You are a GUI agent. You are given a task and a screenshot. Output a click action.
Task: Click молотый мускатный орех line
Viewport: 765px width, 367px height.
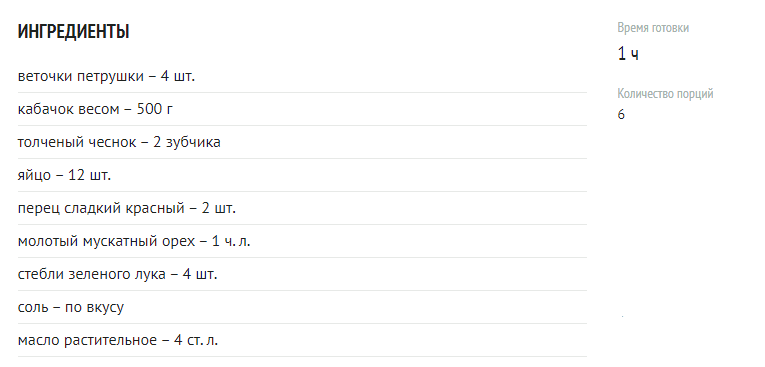tap(302, 241)
